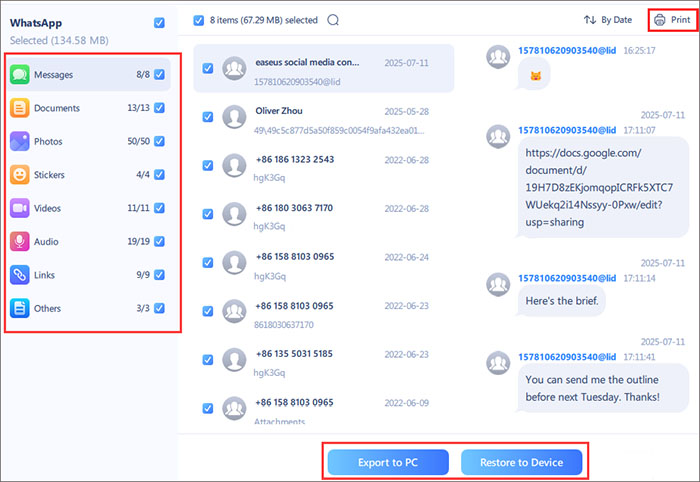Click the search magnifier icon
700x482 pixels.
pos(333,20)
